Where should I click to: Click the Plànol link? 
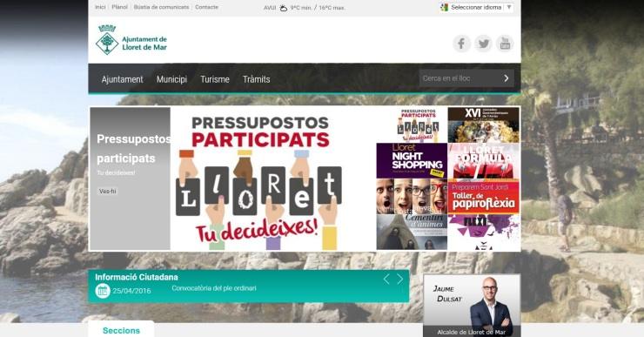(x=119, y=7)
